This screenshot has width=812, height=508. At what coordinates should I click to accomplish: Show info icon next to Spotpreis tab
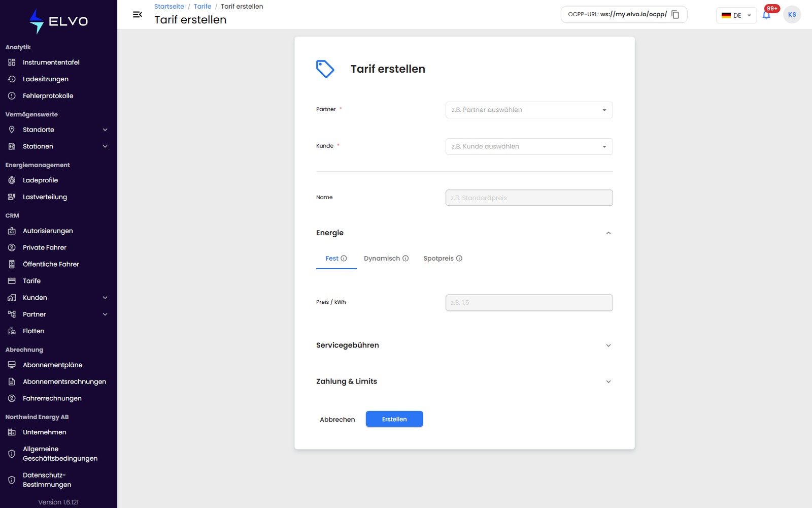pos(459,259)
